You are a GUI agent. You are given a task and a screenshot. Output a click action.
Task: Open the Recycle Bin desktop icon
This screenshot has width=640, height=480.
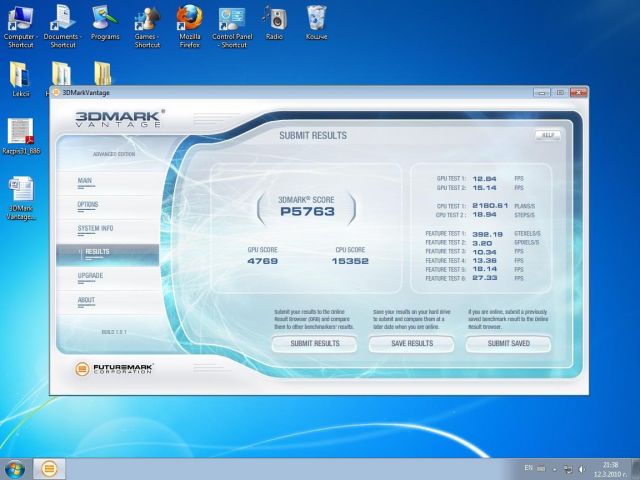click(x=316, y=23)
